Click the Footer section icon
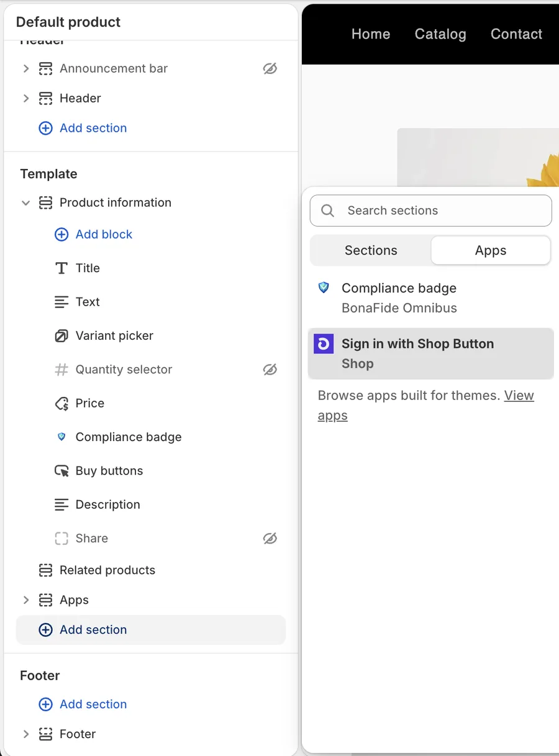559x756 pixels. point(45,734)
